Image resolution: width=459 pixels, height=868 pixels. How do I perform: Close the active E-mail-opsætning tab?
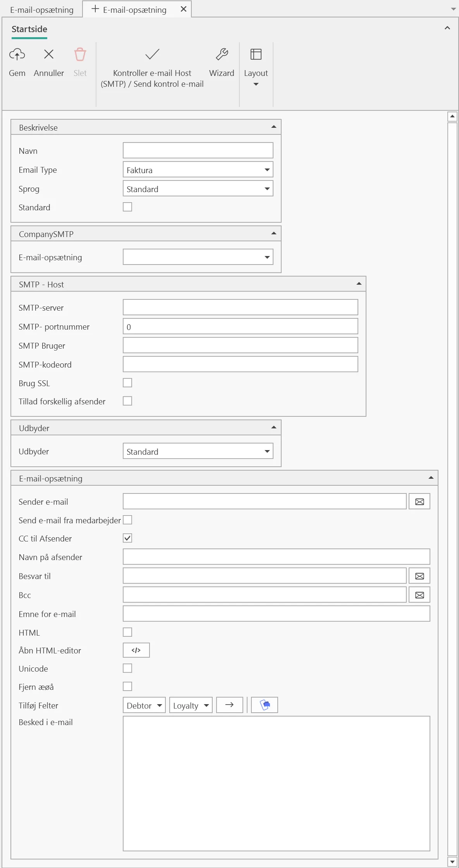(184, 9)
